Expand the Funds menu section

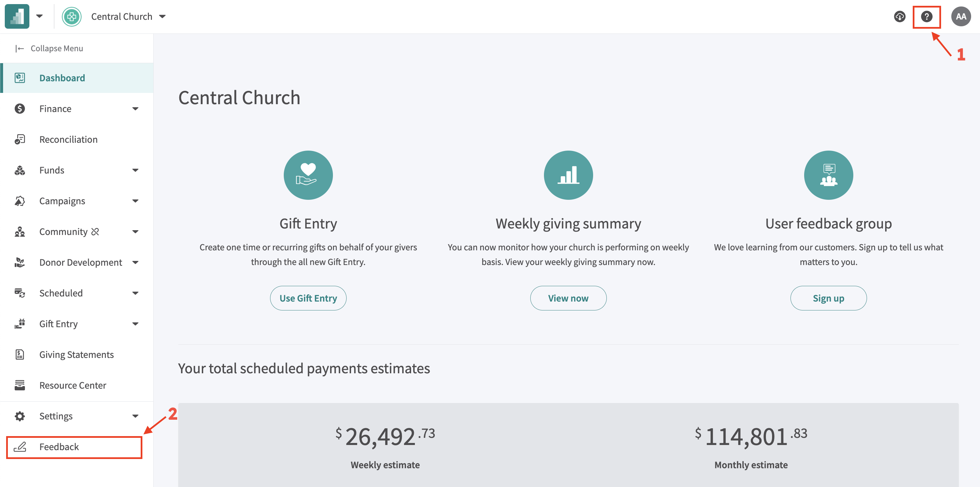[x=135, y=170]
